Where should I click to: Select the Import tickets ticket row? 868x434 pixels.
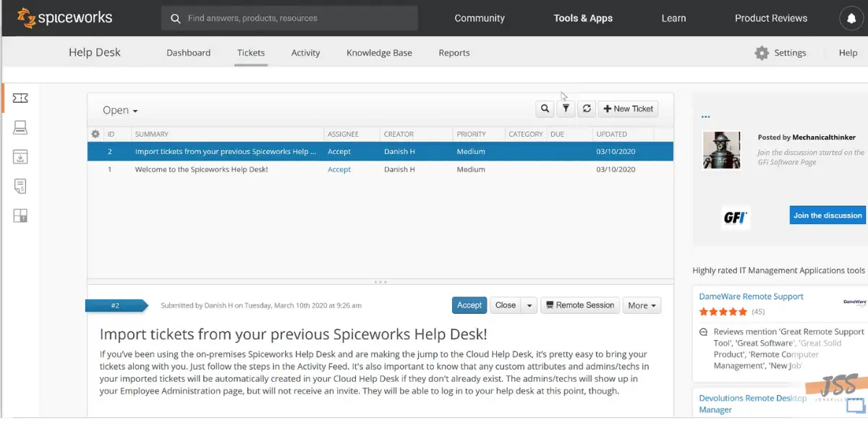[380, 152]
